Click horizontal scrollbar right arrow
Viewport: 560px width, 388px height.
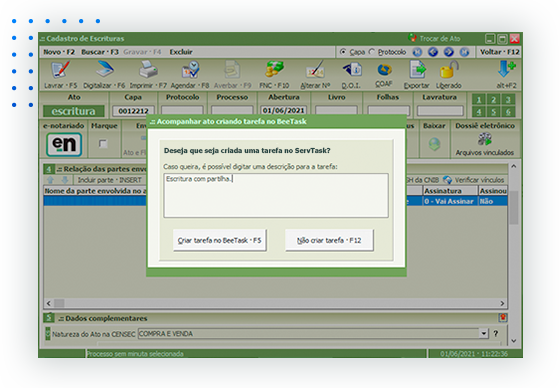[502, 303]
